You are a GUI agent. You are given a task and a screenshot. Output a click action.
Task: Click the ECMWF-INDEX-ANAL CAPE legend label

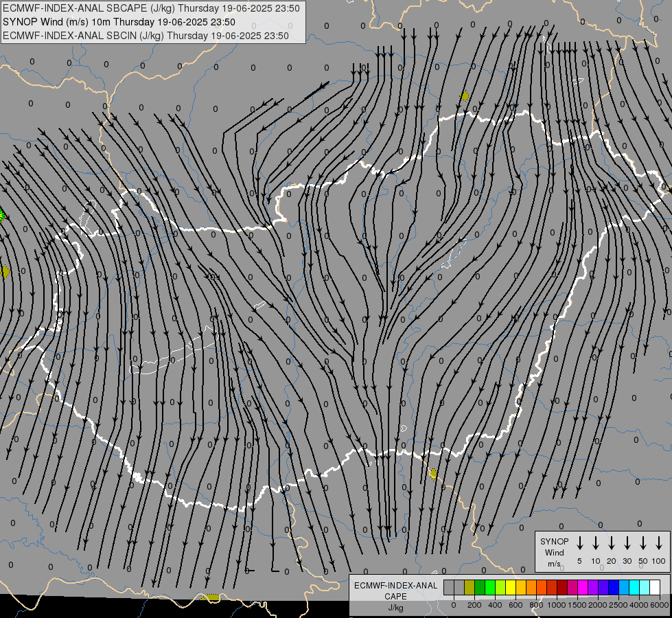[x=395, y=591]
